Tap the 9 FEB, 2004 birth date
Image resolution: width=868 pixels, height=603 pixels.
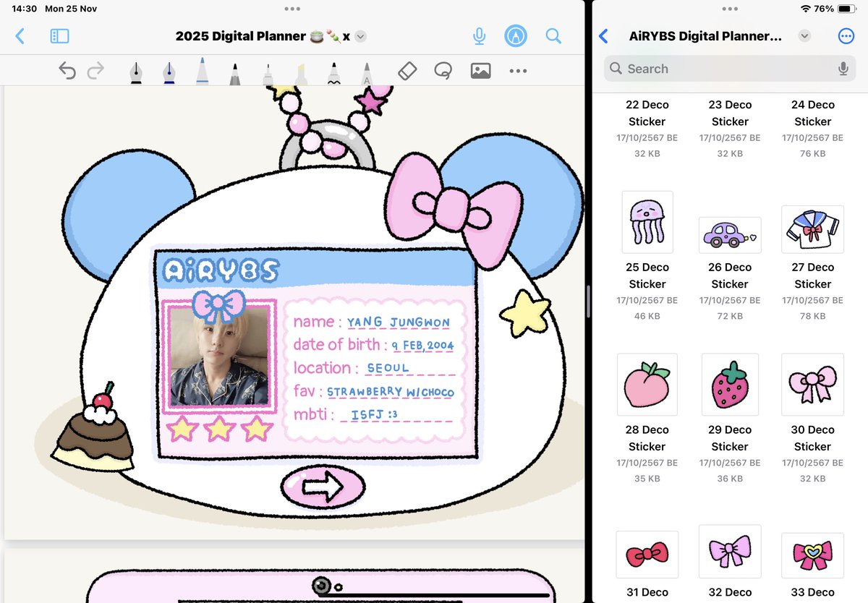pos(422,346)
